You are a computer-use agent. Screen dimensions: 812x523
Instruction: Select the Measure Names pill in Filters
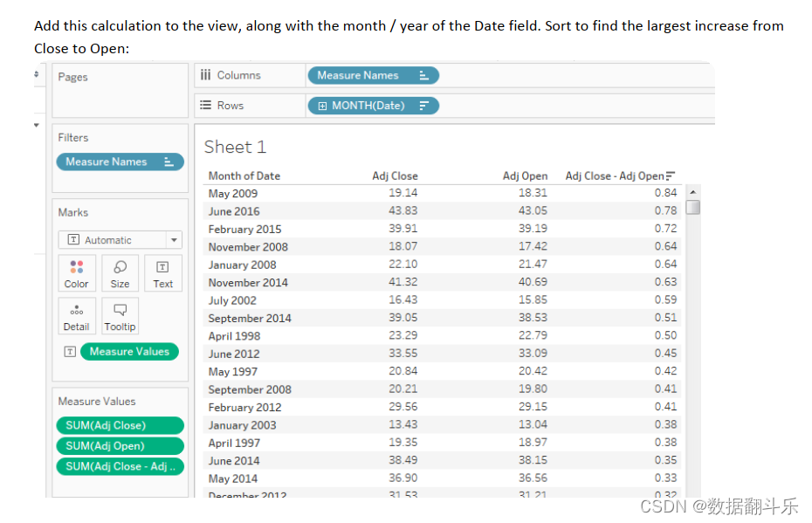coord(120,162)
